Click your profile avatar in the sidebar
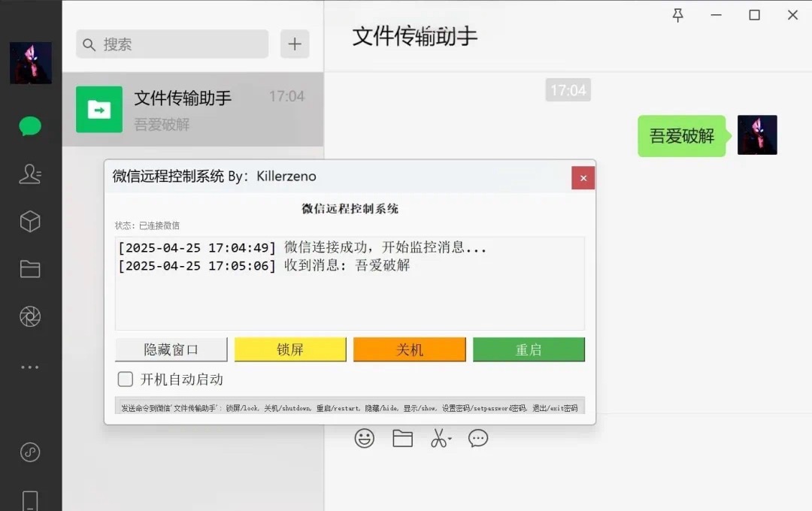This screenshot has width=812, height=511. point(31,62)
